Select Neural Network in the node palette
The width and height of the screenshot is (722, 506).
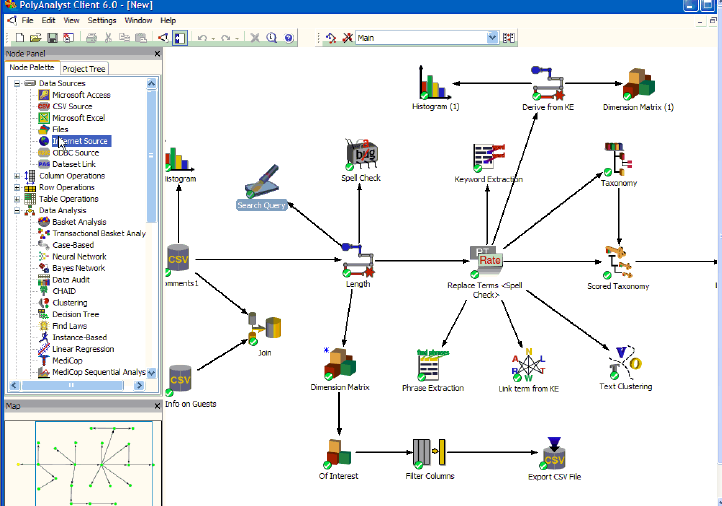79,257
